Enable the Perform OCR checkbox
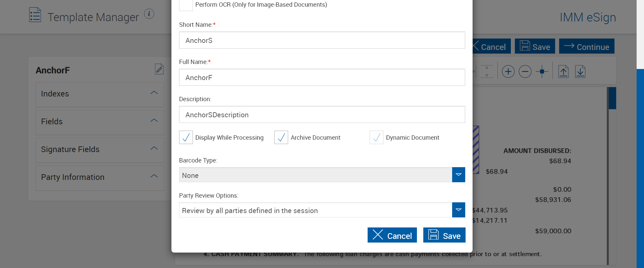The width and height of the screenshot is (644, 268). pyautogui.click(x=186, y=5)
